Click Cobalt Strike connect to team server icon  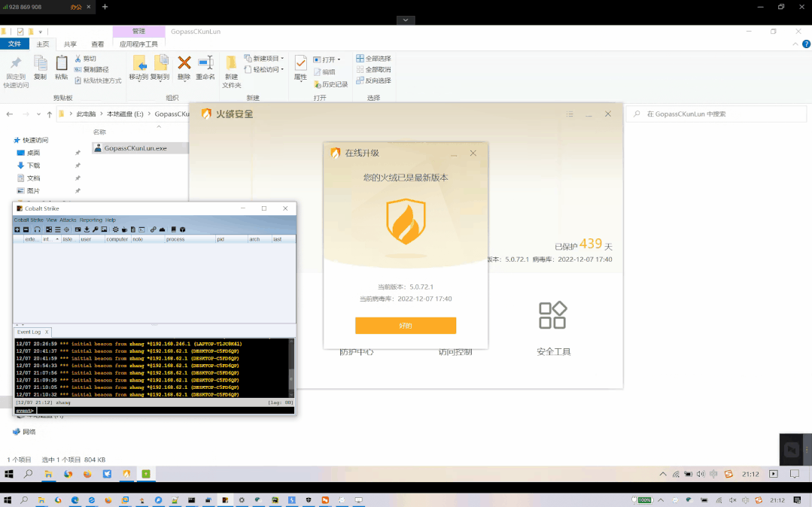(17, 229)
